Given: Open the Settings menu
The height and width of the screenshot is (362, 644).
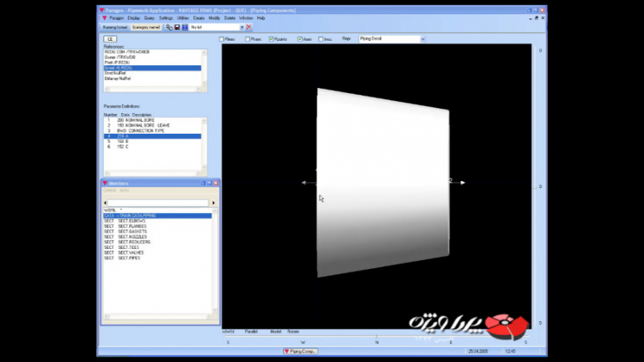Looking at the screenshot, I should 166,18.
